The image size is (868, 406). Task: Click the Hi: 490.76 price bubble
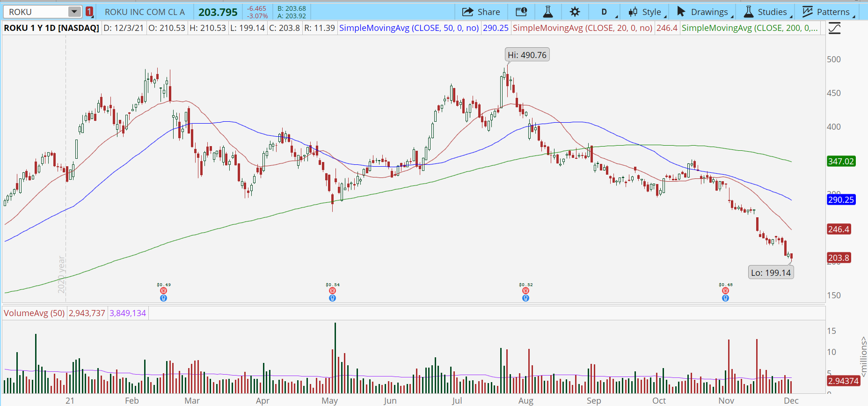[527, 55]
